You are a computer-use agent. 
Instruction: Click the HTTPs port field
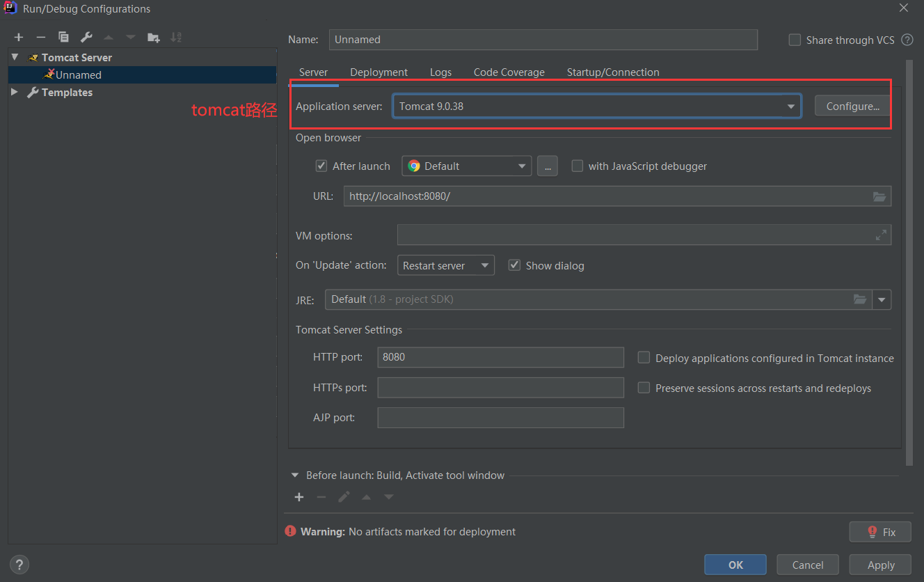(501, 387)
